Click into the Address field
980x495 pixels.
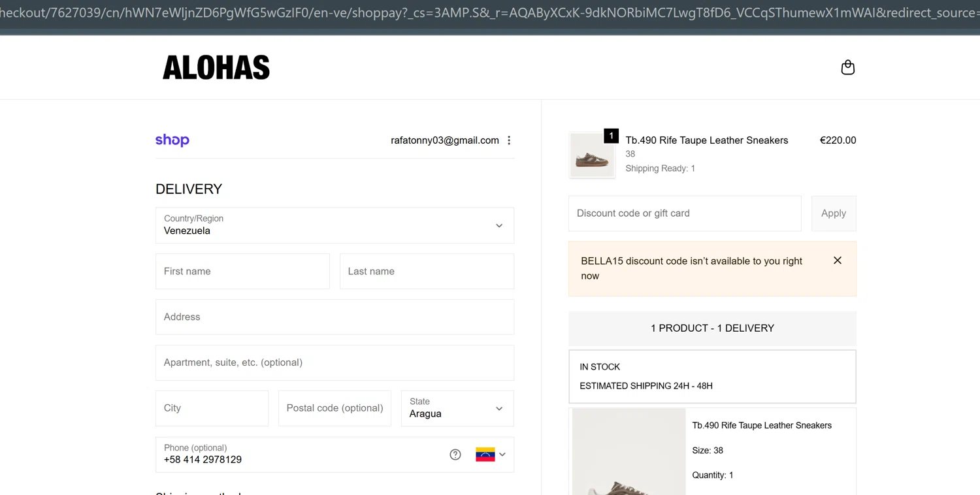coord(335,317)
